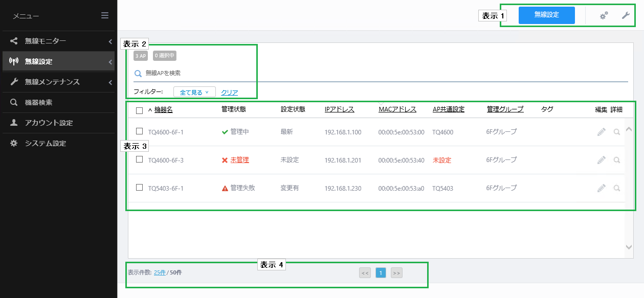
Task: Open 機器検索 in the sidebar
Action: coord(58,102)
